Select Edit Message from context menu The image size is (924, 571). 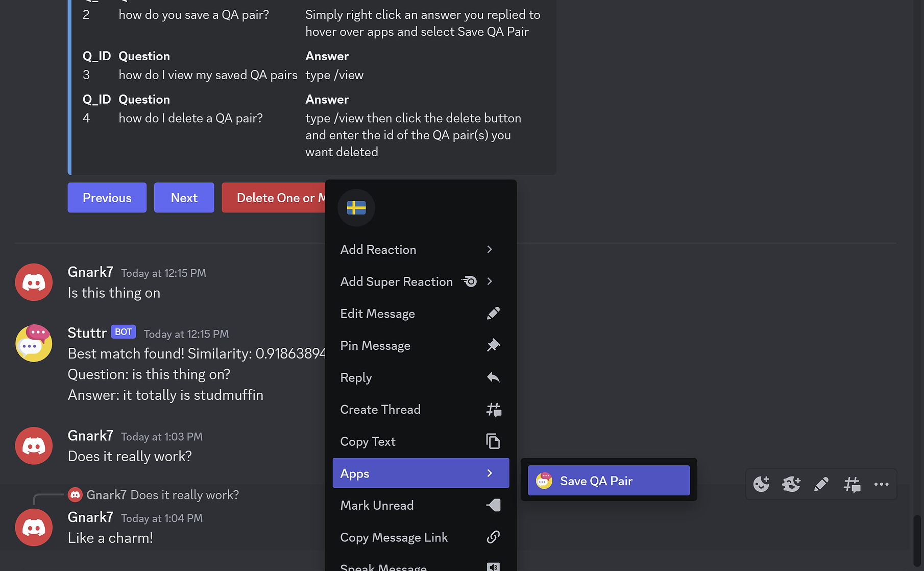coord(420,314)
